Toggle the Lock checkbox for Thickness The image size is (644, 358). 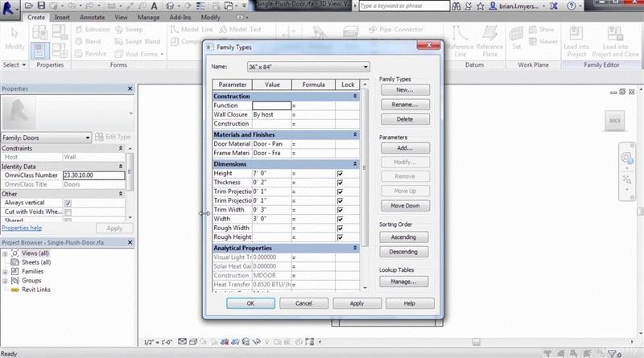point(340,183)
